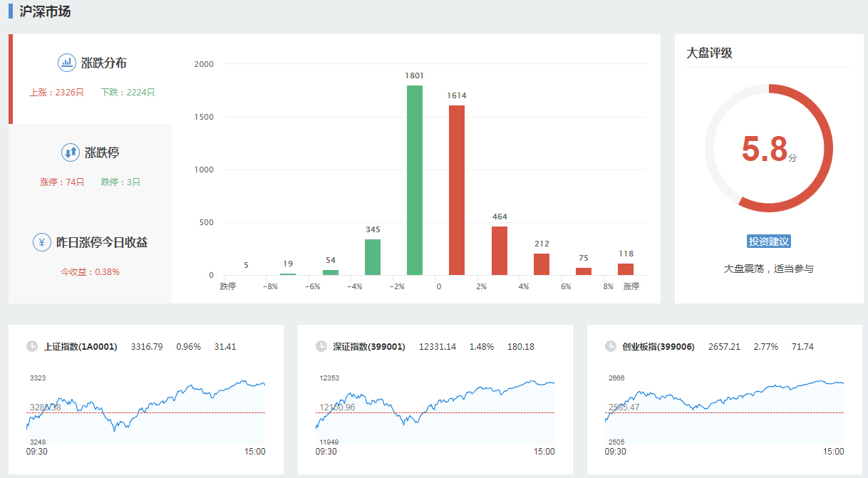
Task: Click the red bar labeled 1614
Action: [457, 190]
